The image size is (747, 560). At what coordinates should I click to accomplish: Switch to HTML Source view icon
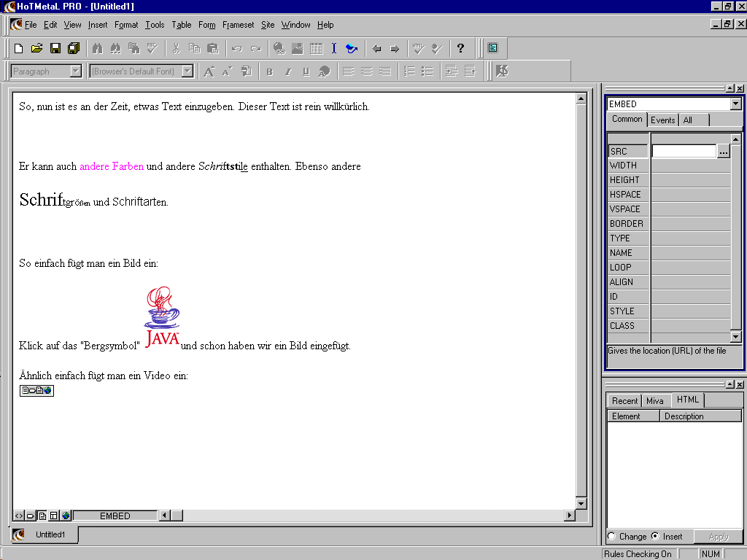click(x=19, y=516)
